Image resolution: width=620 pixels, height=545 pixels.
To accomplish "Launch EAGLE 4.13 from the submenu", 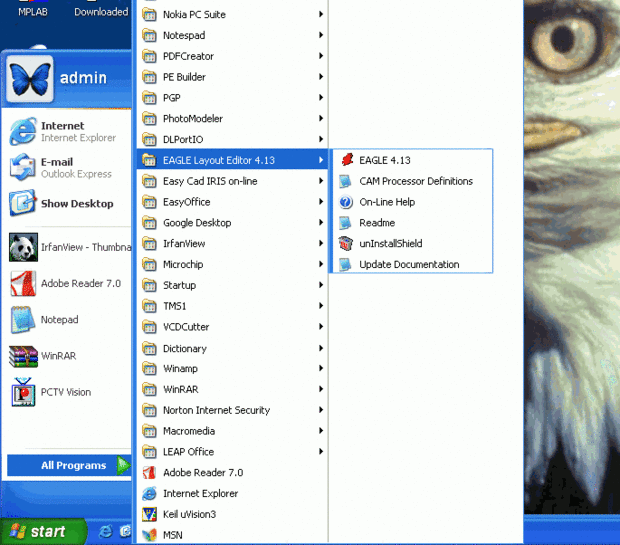I will 412,160.
